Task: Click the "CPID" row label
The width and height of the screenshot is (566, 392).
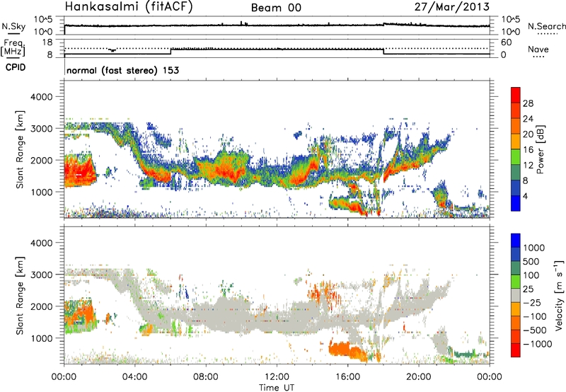Action: click(x=16, y=67)
